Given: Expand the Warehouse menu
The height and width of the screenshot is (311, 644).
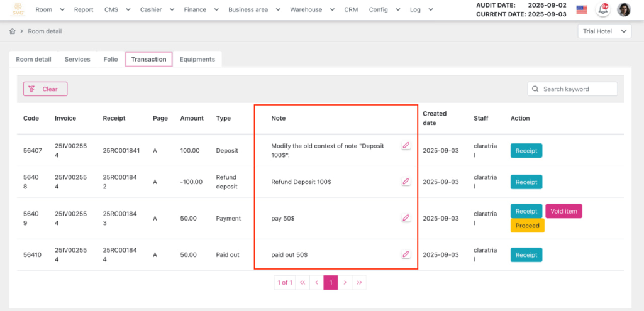Looking at the screenshot, I should (310, 9).
